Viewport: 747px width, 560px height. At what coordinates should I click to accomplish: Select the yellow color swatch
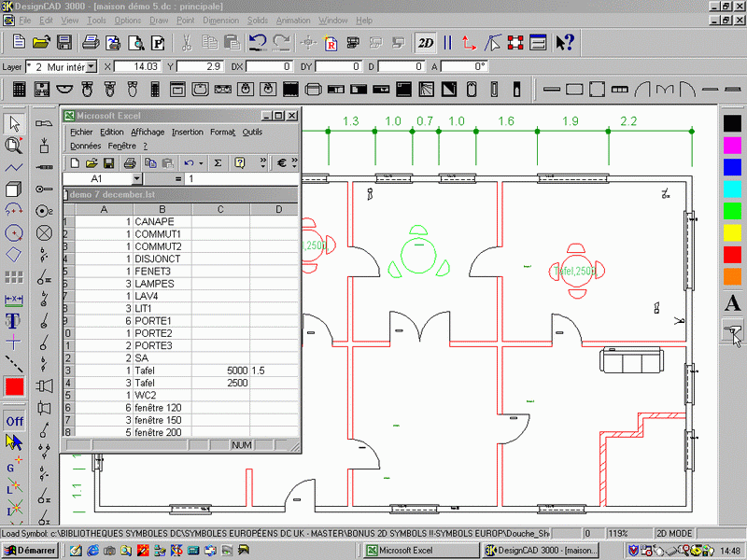pos(733,232)
